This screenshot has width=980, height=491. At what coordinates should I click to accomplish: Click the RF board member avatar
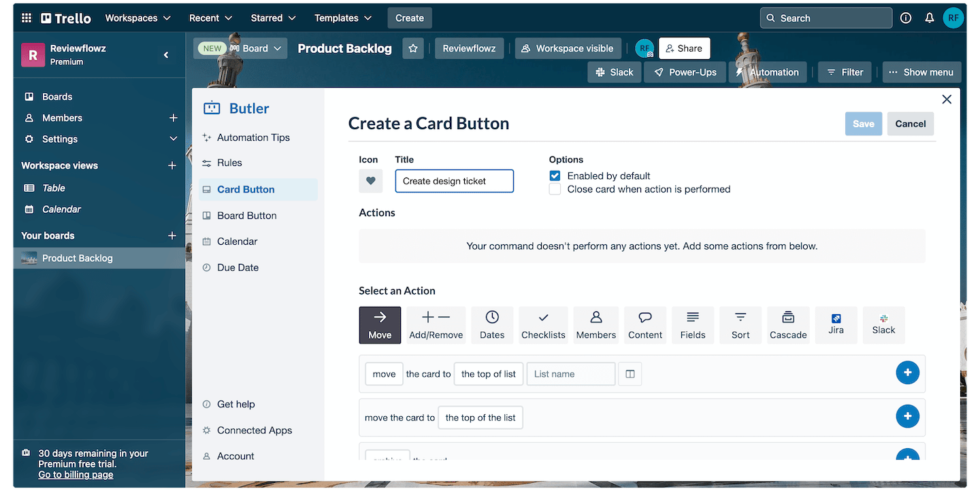(644, 48)
